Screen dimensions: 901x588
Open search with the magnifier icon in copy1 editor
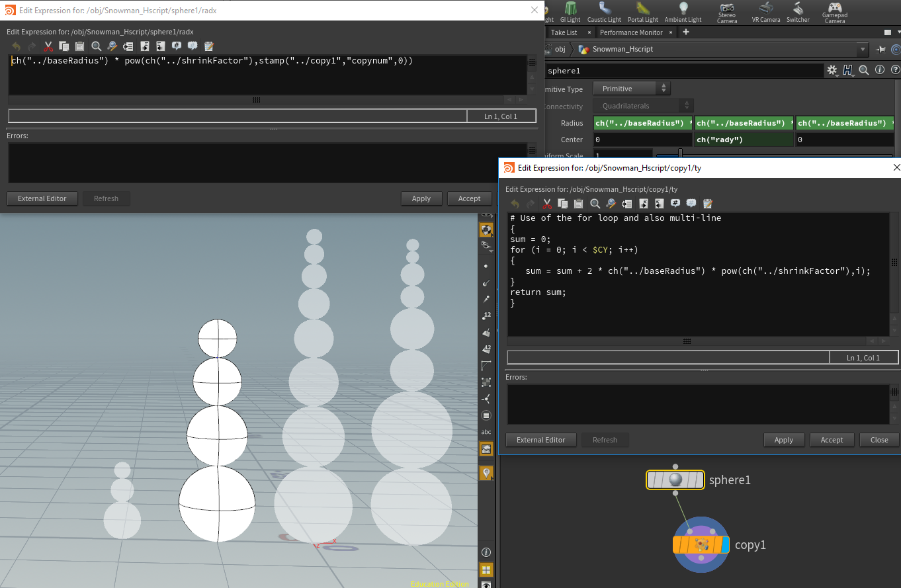point(595,204)
